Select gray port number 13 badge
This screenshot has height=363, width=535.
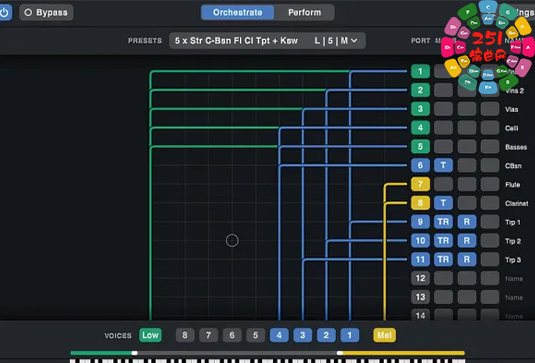[420, 297]
